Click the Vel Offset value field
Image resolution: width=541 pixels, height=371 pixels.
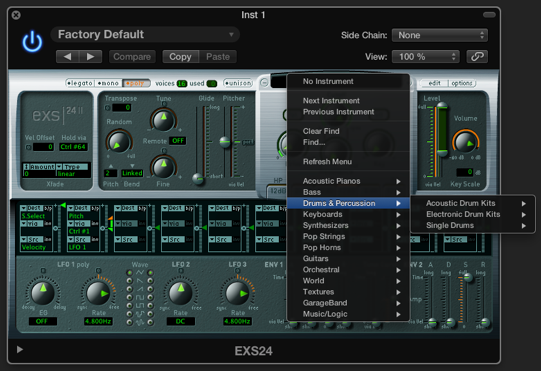click(x=43, y=147)
